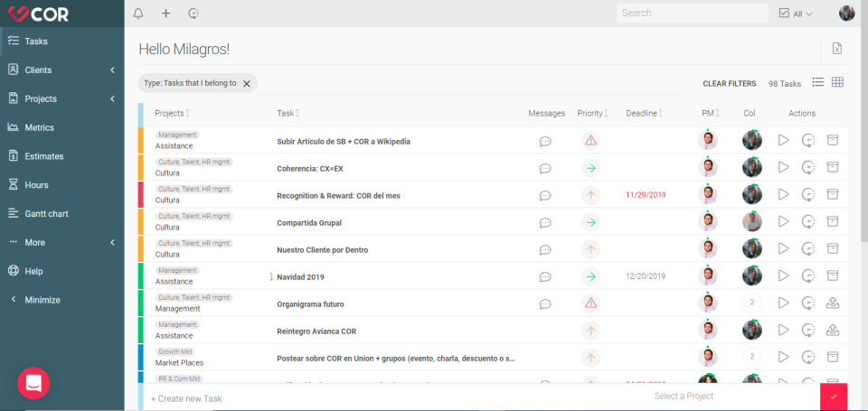Unarchive icon for Organigrama futuro task
Screen dimensions: 868x411
832,303
